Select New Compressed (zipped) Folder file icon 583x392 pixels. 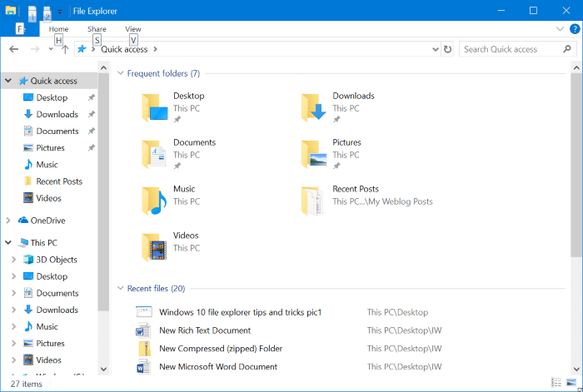144,349
